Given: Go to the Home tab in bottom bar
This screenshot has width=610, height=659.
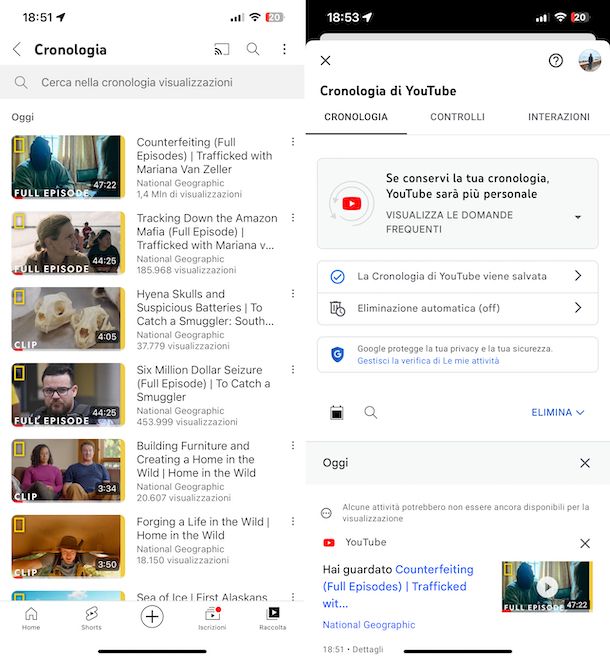Looking at the screenshot, I should [x=31, y=619].
